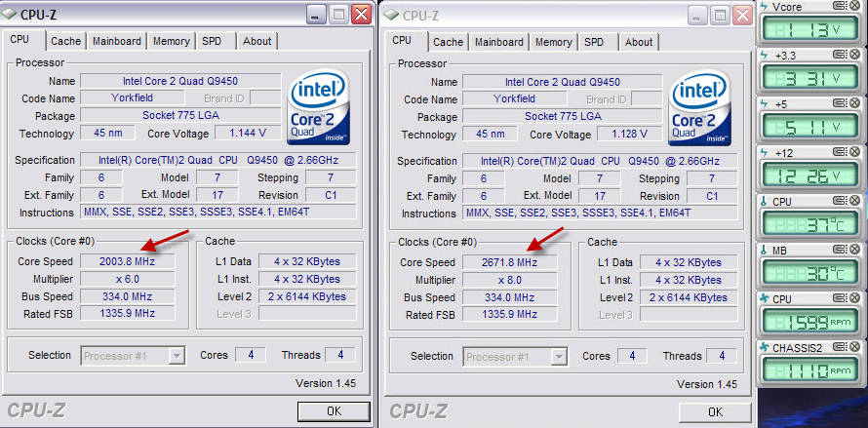The width and height of the screenshot is (868, 428).
Task: Click 2 x 6144 KBytes Level 2 in right window
Action: tap(690, 297)
